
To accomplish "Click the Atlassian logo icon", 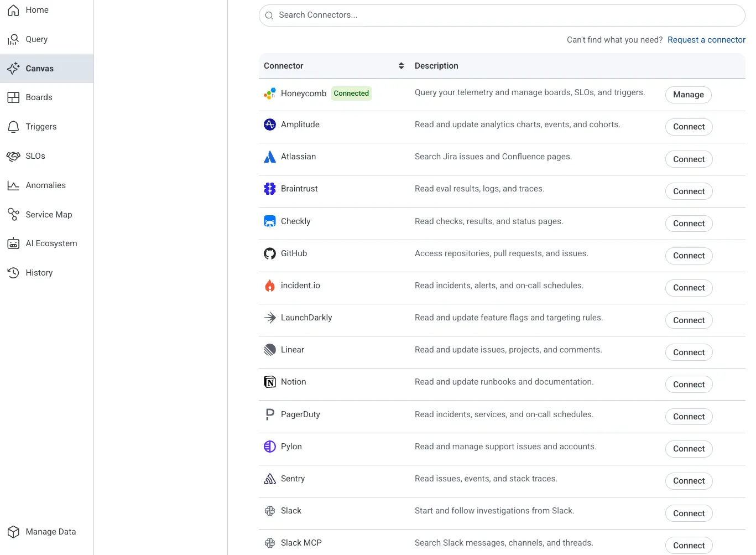I will [x=270, y=157].
